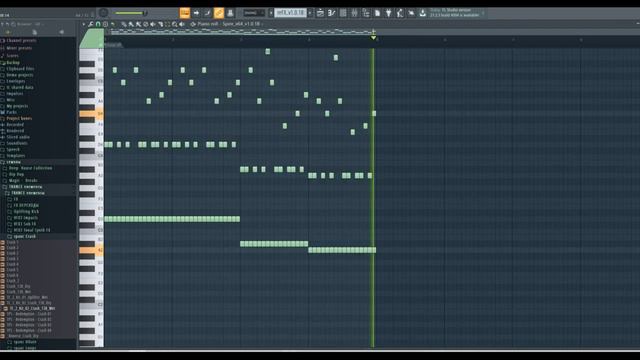Click the mixer icon in top toolbar

click(354, 13)
